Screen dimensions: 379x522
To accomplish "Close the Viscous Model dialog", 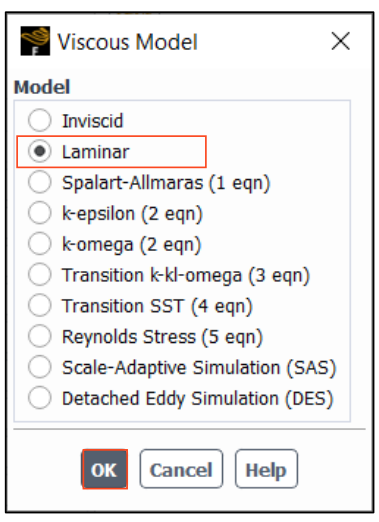I will pyautogui.click(x=341, y=41).
